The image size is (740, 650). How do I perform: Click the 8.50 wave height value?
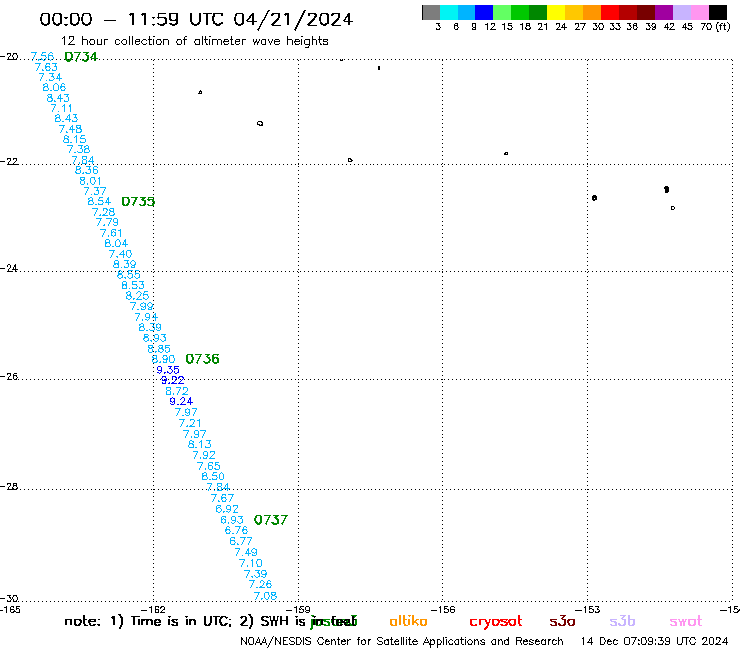click(213, 476)
